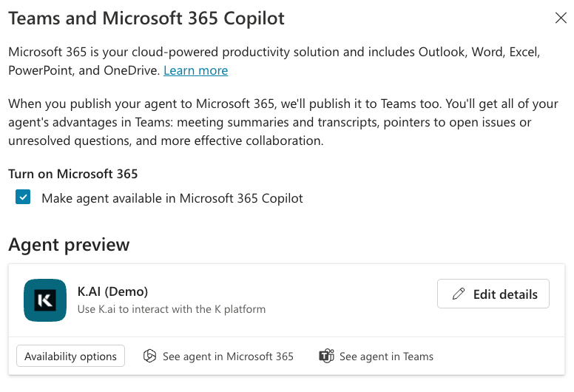Click the Microsoft 365 cloud-powered productivity paragraph
Image resolution: width=574 pixels, height=392 pixels.
click(x=274, y=53)
